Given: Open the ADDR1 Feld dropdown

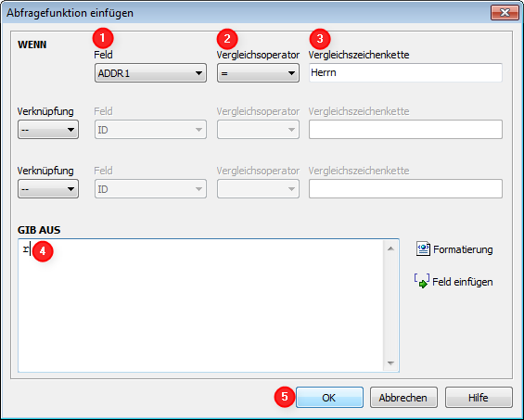Looking at the screenshot, I should click(150, 73).
